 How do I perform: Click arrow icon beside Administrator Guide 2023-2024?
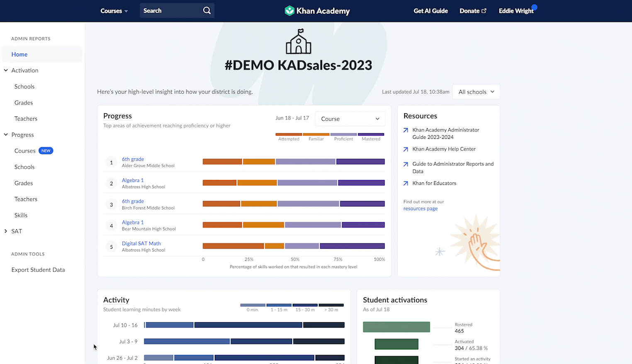pyautogui.click(x=406, y=130)
